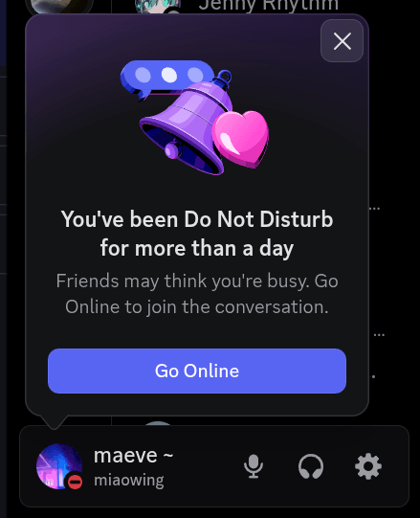Image resolution: width=420 pixels, height=518 pixels.
Task: Open the Jenny Rhythm conversation
Action: [x=269, y=6]
